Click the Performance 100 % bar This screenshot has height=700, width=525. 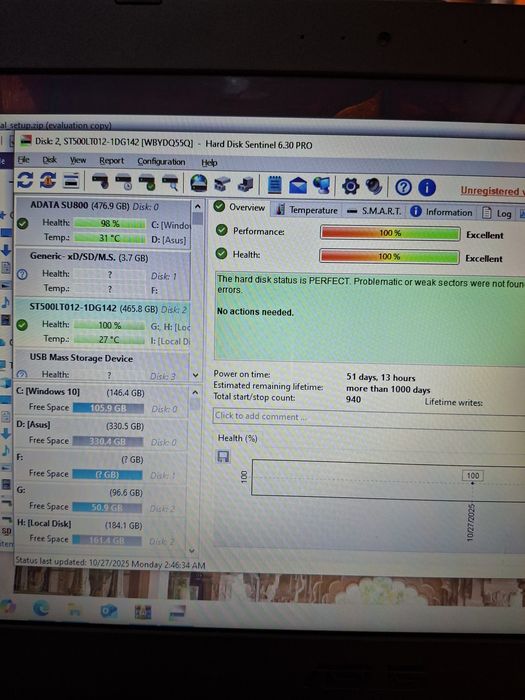[390, 233]
